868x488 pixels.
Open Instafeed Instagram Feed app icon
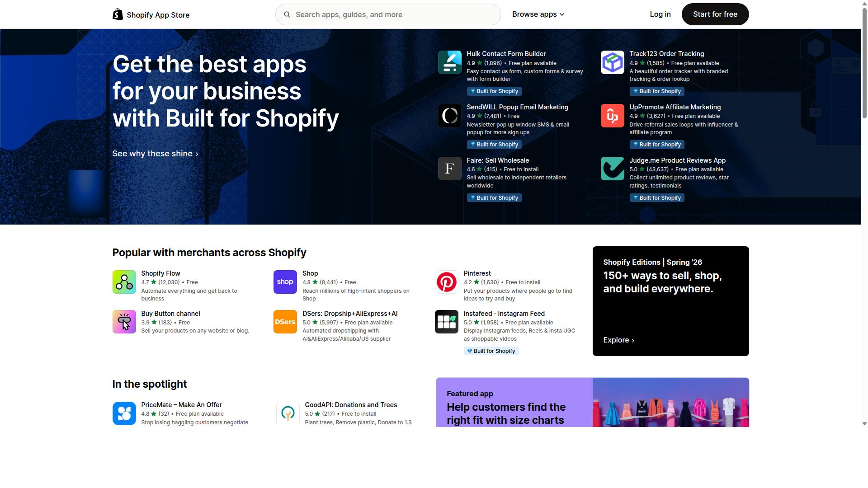click(446, 322)
